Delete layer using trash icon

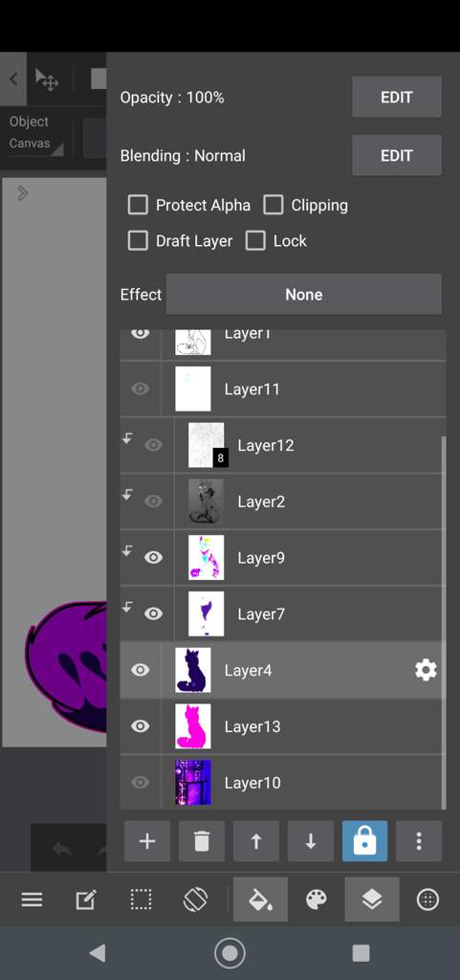click(202, 841)
